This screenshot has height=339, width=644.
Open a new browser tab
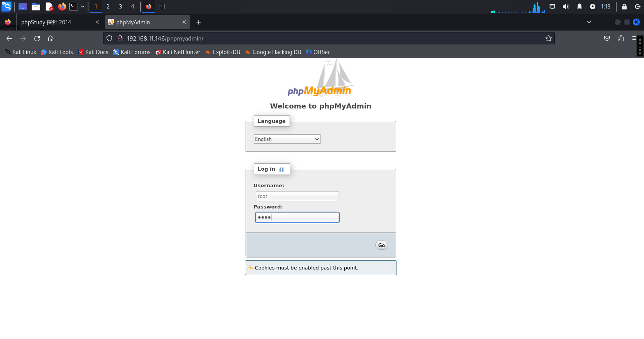click(199, 22)
